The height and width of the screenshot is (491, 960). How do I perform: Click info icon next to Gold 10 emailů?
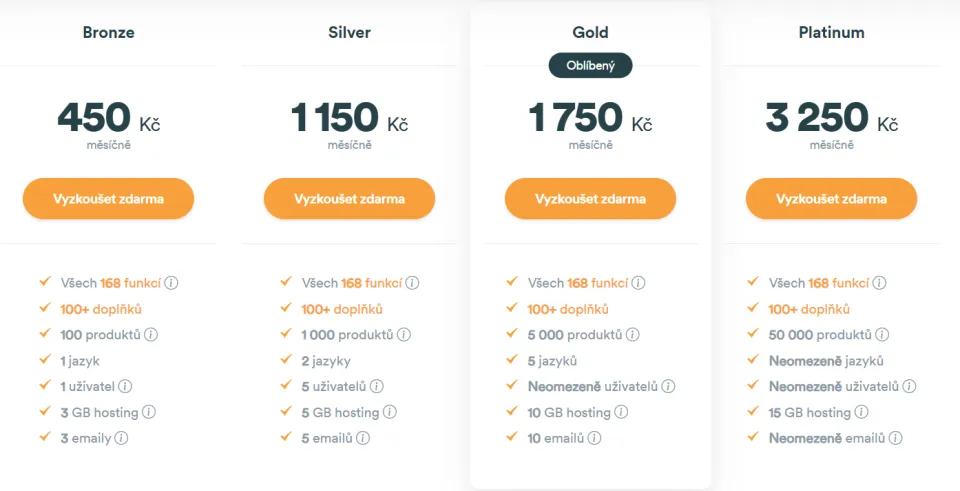[594, 438]
